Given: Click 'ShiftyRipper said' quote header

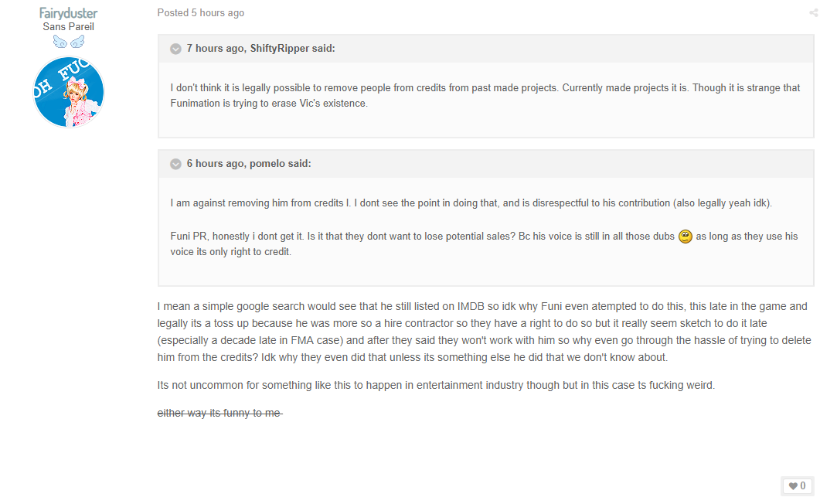Looking at the screenshot, I should pyautogui.click(x=261, y=49).
